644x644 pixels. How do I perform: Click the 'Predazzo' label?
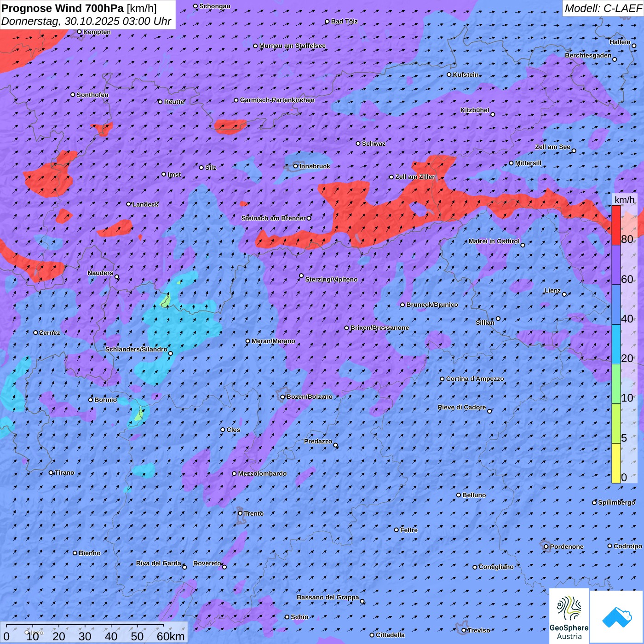coord(318,441)
